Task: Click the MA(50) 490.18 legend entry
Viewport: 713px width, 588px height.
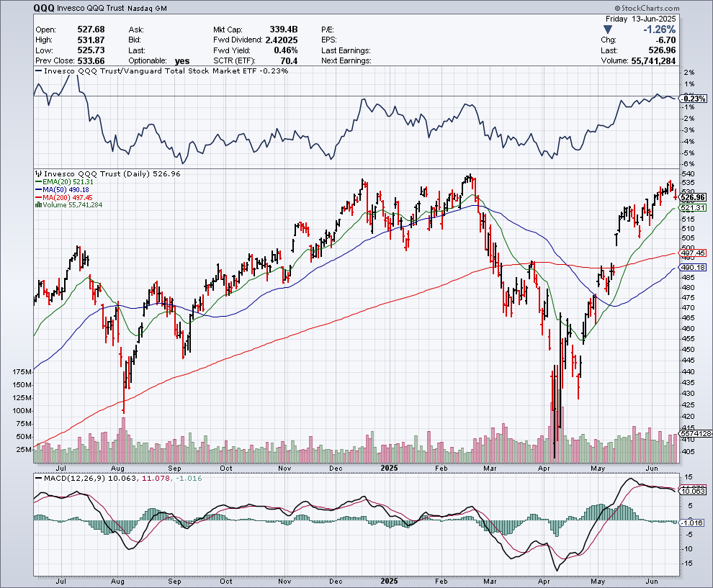Action: point(62,189)
